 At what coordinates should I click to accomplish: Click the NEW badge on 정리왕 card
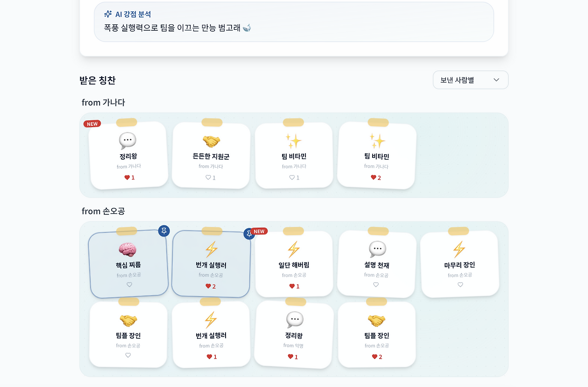tap(92, 123)
